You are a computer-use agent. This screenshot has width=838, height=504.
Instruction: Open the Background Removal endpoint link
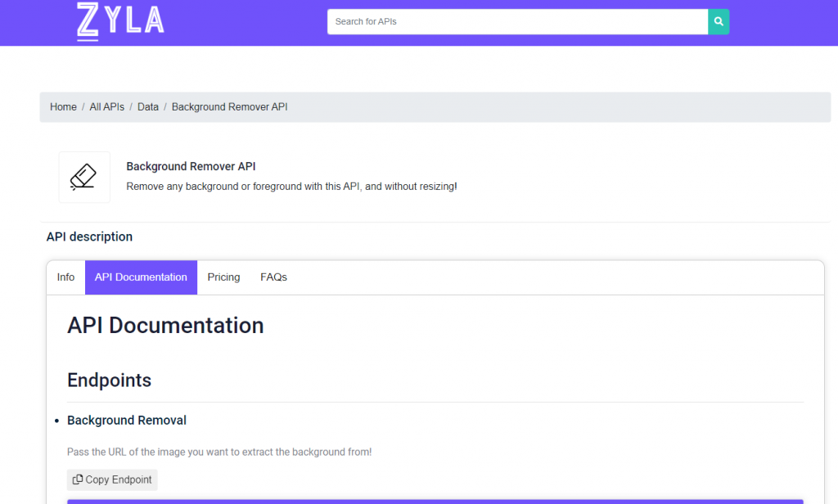pos(126,420)
